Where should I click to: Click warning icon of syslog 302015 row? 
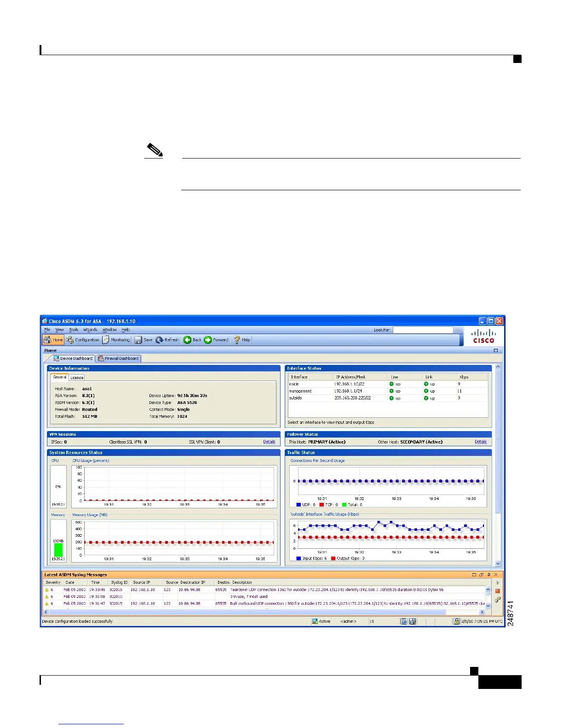point(46,603)
